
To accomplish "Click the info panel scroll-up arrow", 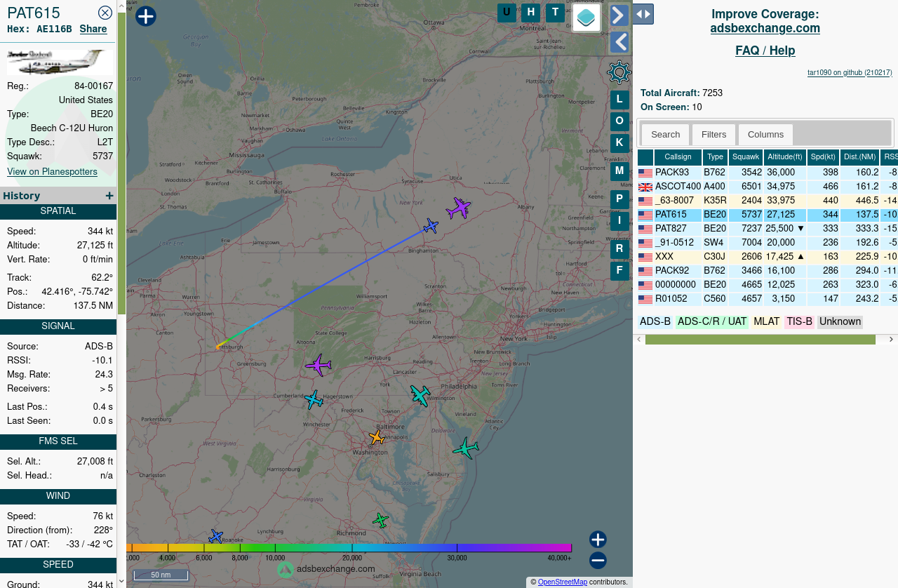I will point(121,6).
